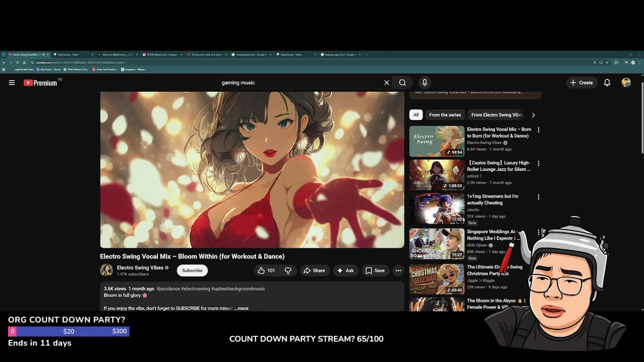The width and height of the screenshot is (644, 362).
Task: Open browser extensions puzzle icon
Action: point(616,62)
